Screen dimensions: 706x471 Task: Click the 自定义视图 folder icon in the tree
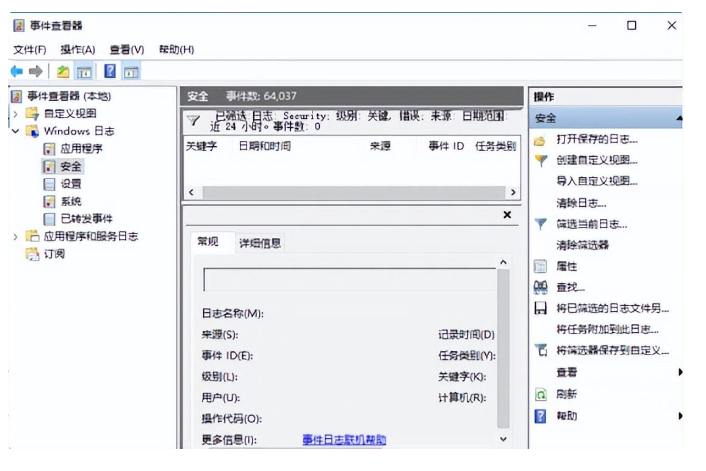[32, 113]
